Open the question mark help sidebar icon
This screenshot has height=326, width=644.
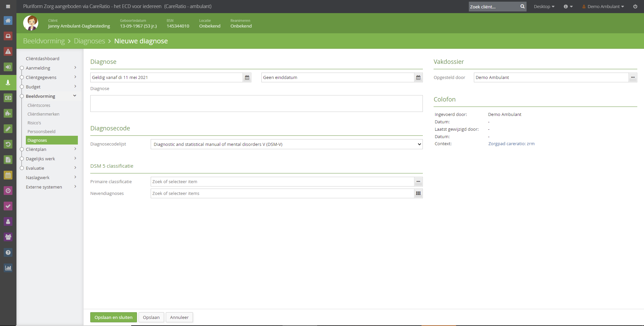click(8, 252)
